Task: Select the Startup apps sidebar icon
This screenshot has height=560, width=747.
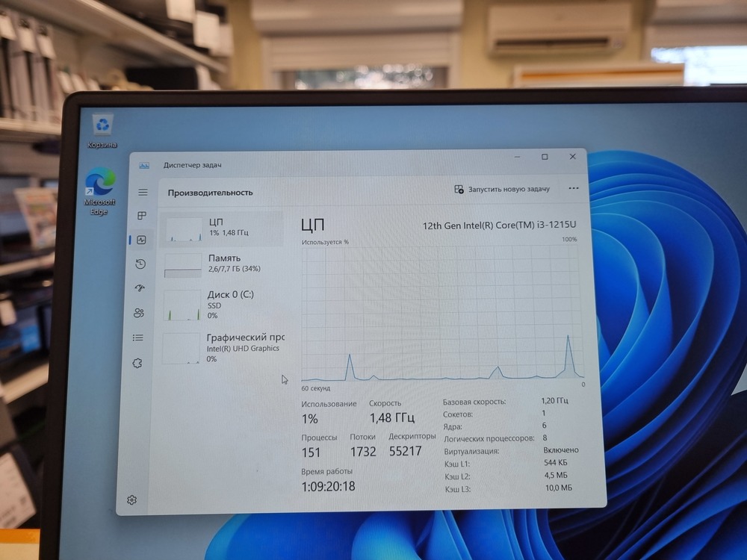Action: click(x=138, y=287)
